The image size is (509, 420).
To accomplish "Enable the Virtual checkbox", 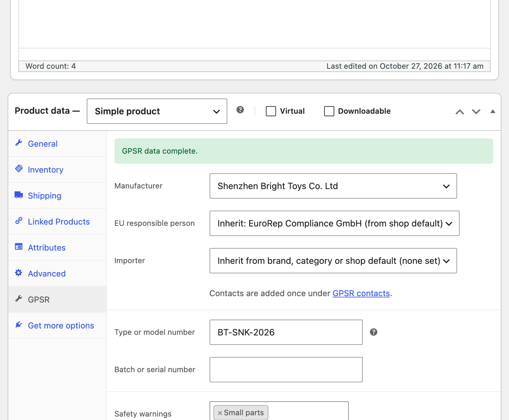I will [271, 111].
